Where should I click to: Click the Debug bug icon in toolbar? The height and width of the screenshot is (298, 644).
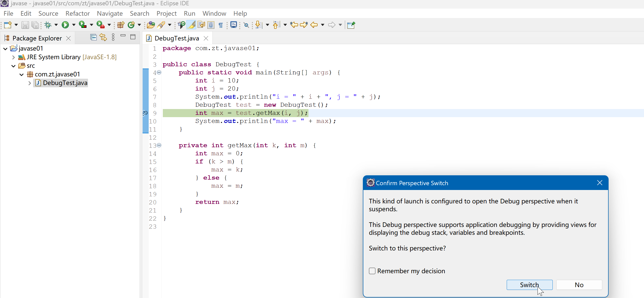pos(48,25)
